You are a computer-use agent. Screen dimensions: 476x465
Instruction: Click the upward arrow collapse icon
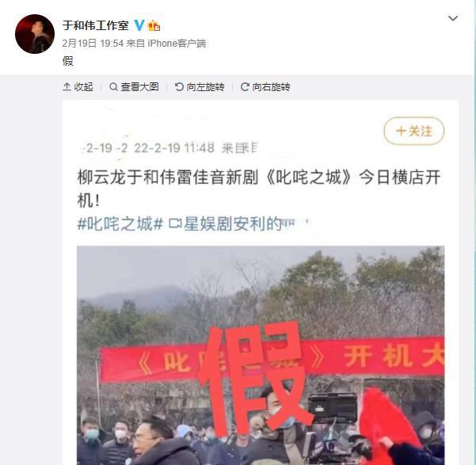tap(67, 87)
